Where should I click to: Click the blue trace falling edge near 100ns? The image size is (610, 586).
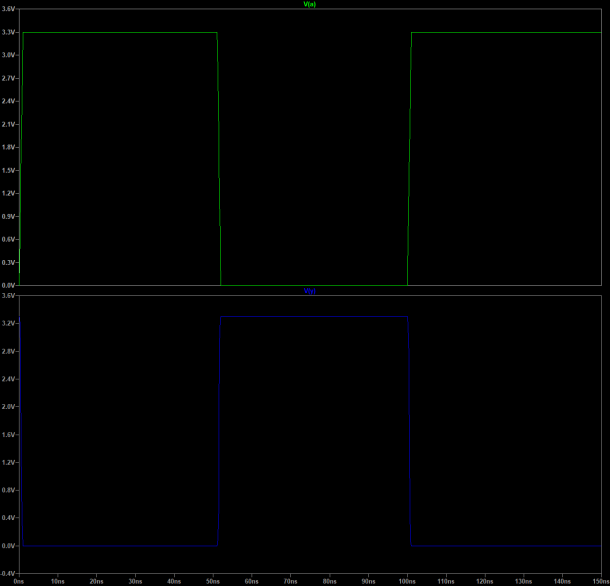tap(409, 430)
